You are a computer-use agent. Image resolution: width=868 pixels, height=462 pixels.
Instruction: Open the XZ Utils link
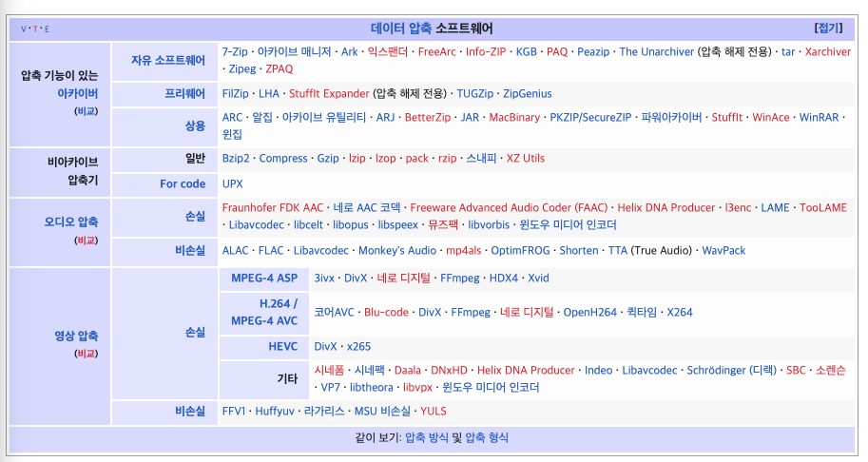[x=526, y=158]
